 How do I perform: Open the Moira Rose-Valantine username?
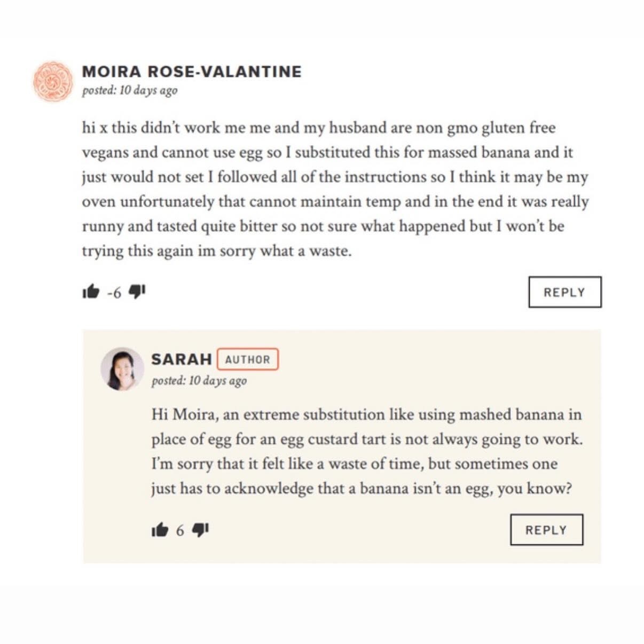coord(192,72)
